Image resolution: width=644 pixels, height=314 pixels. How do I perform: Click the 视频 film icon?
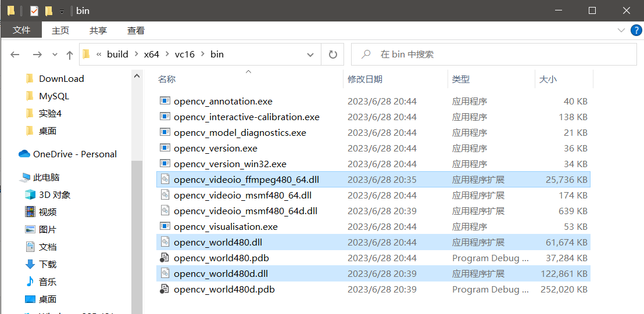click(x=30, y=212)
